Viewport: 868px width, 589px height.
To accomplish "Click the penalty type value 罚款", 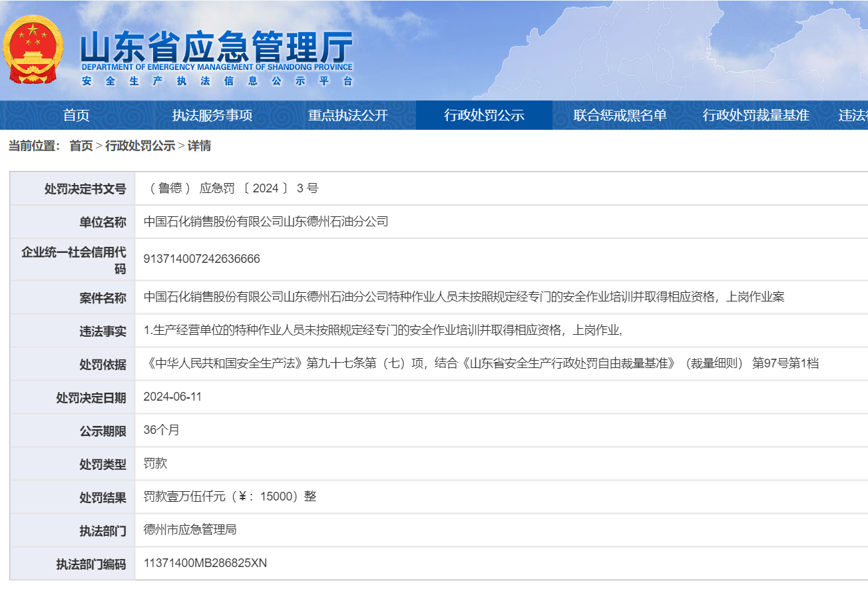I will 156,463.
